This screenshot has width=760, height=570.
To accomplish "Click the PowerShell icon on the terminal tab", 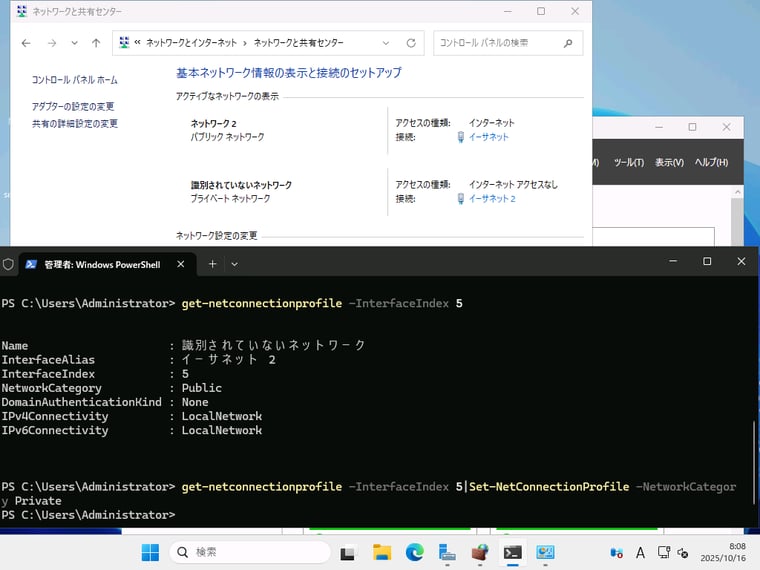I will point(31,264).
